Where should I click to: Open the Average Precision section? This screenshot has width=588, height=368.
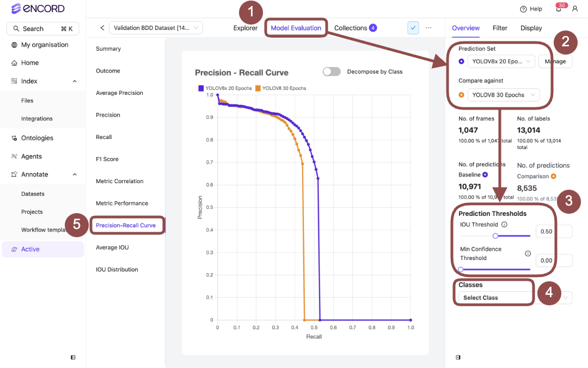(119, 93)
